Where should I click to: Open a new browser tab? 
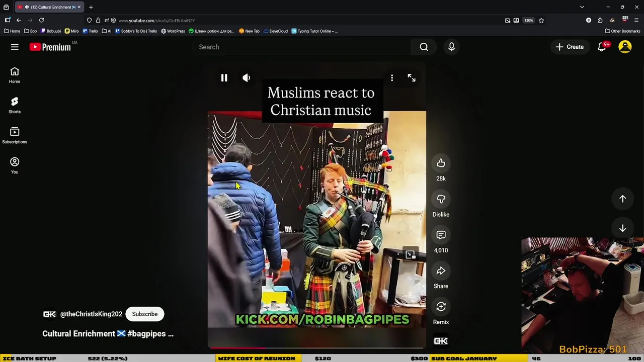click(91, 7)
